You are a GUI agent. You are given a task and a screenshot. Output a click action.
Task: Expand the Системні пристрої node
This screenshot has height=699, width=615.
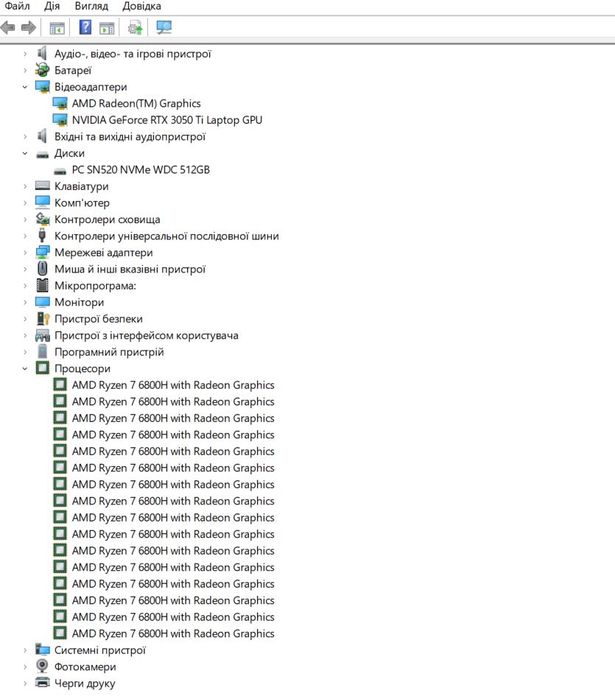(x=25, y=650)
